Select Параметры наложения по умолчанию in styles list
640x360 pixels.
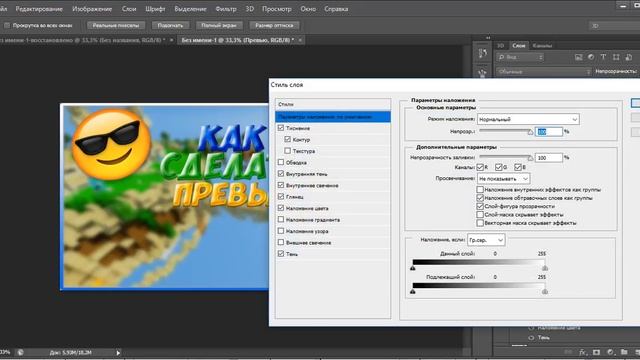(333, 117)
